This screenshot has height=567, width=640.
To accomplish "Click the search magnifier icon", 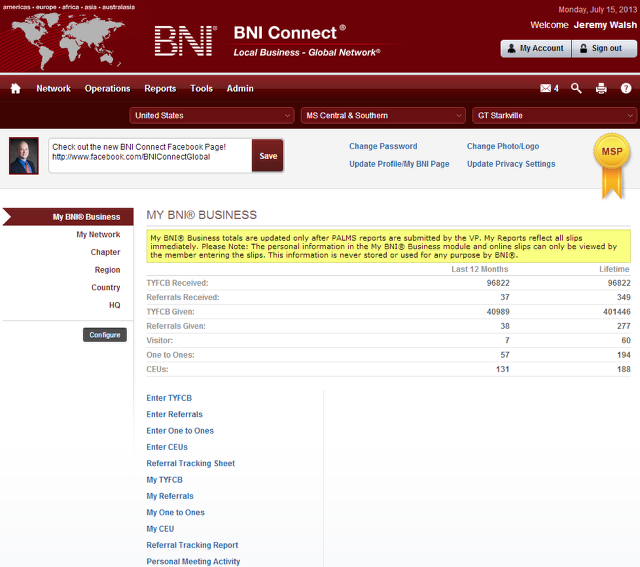I will (x=576, y=89).
